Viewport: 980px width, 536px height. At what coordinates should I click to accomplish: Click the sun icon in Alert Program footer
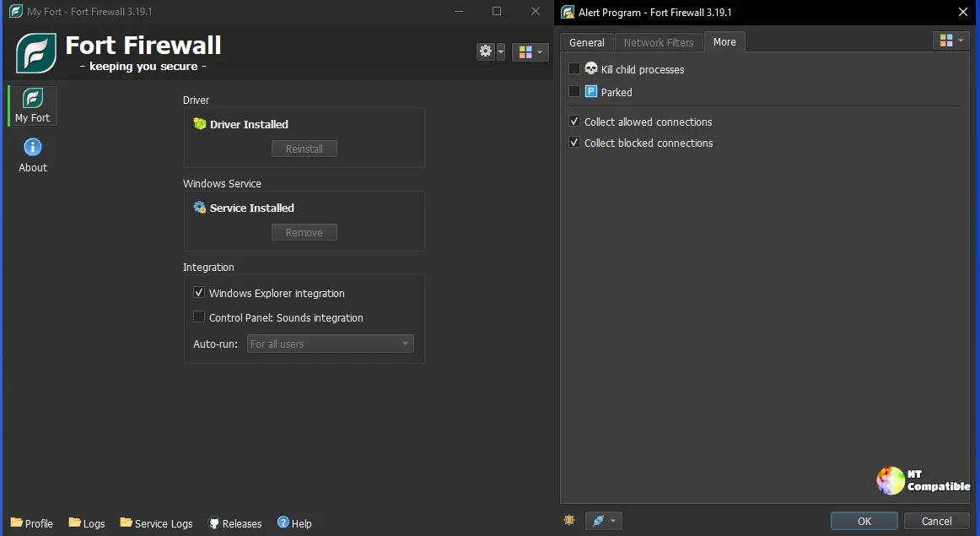click(569, 521)
